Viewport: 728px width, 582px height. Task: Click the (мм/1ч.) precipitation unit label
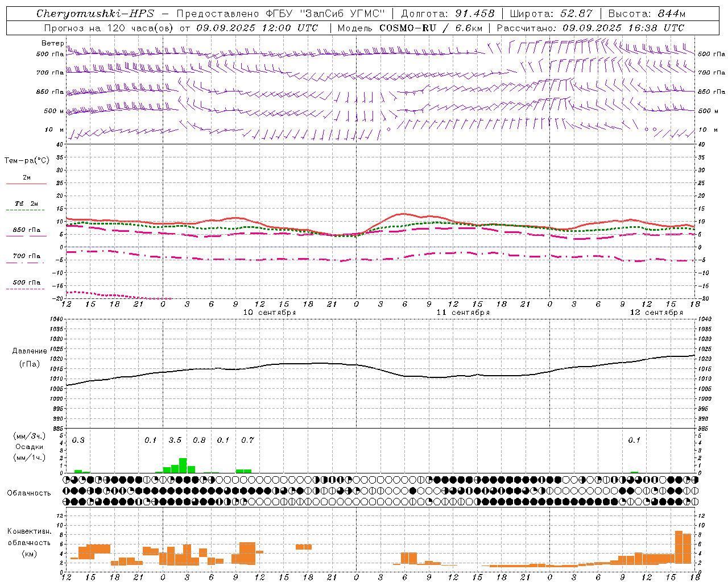pos(29,458)
